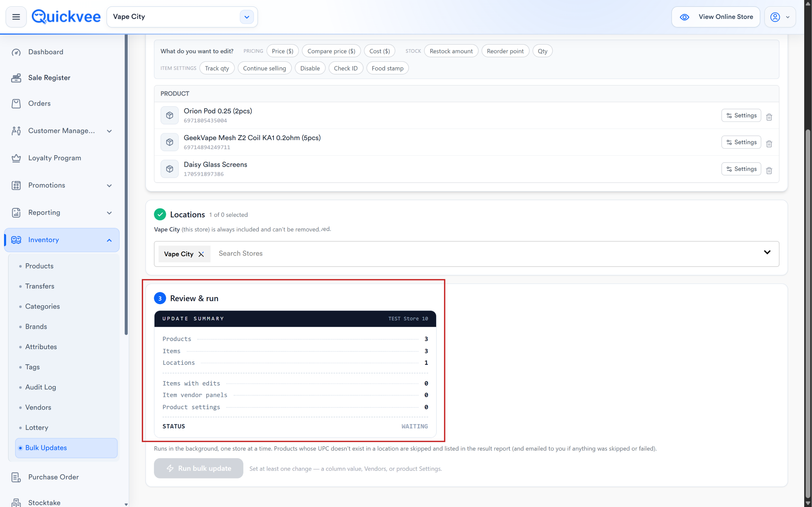
Task: Click the sidebar vertical scrollbar
Action: [x=126, y=184]
